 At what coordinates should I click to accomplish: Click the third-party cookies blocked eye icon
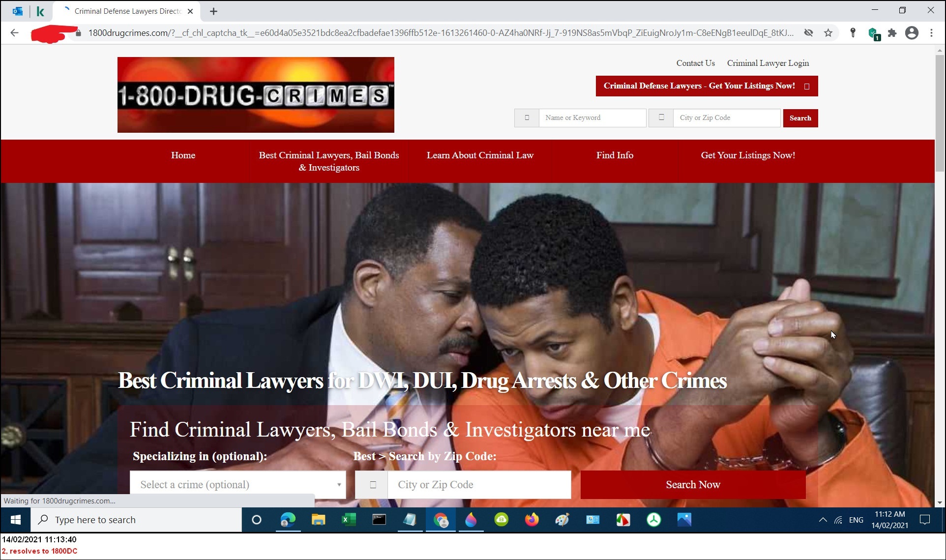(808, 33)
